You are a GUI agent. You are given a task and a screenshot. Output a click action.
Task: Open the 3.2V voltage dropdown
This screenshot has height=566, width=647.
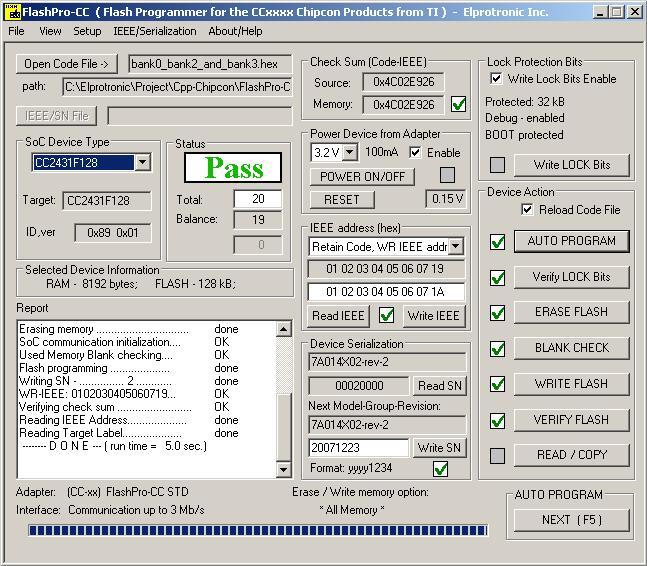pos(350,152)
